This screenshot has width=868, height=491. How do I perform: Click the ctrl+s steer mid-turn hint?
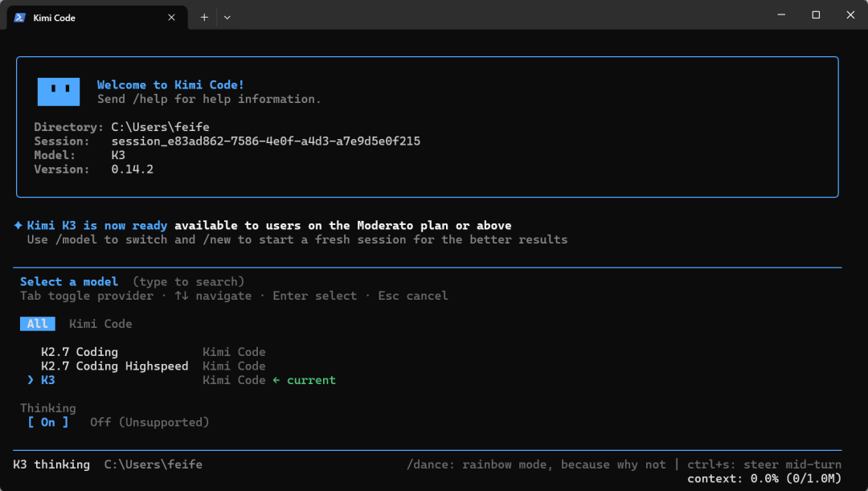pyautogui.click(x=764, y=464)
